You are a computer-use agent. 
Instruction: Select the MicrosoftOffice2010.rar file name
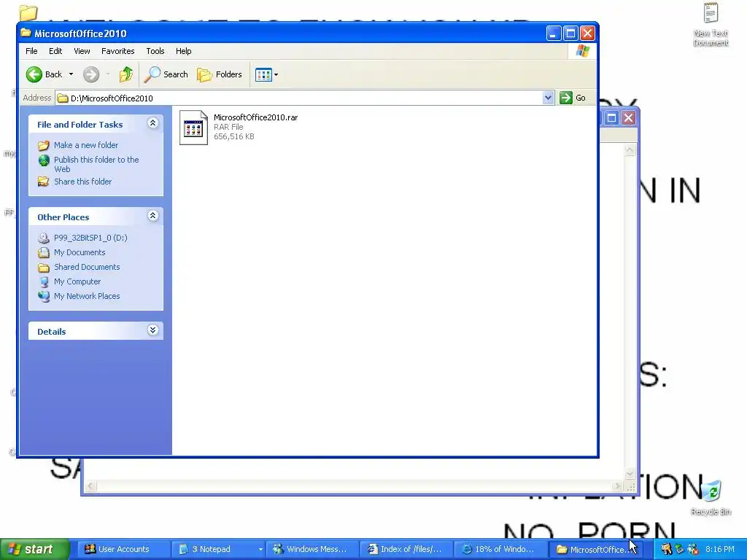[x=255, y=117]
